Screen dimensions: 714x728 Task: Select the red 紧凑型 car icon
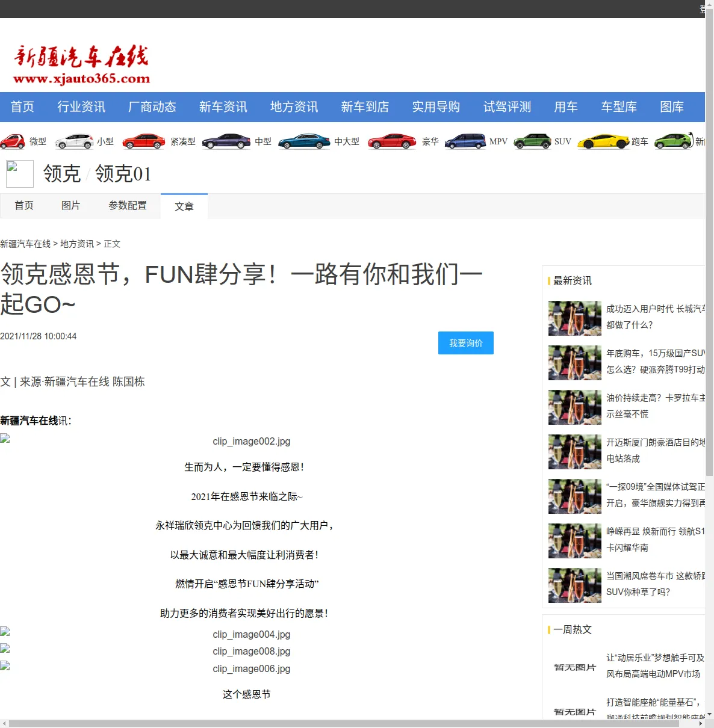[143, 141]
